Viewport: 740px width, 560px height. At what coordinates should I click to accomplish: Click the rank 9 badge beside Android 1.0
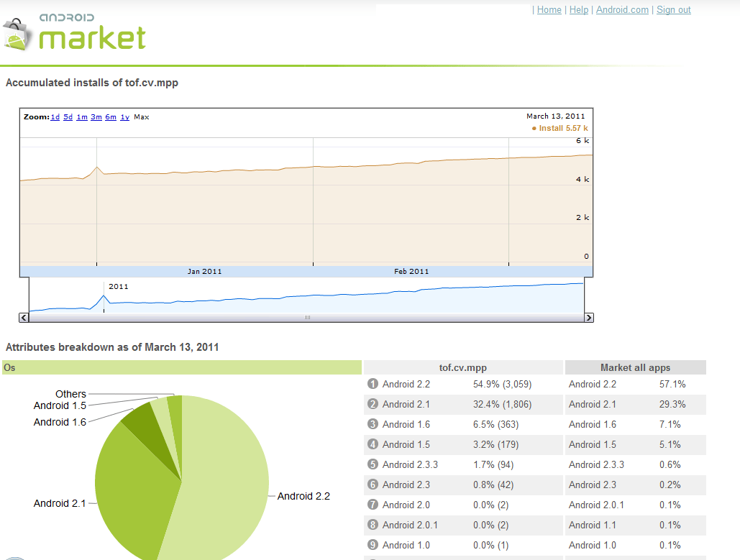tap(373, 545)
